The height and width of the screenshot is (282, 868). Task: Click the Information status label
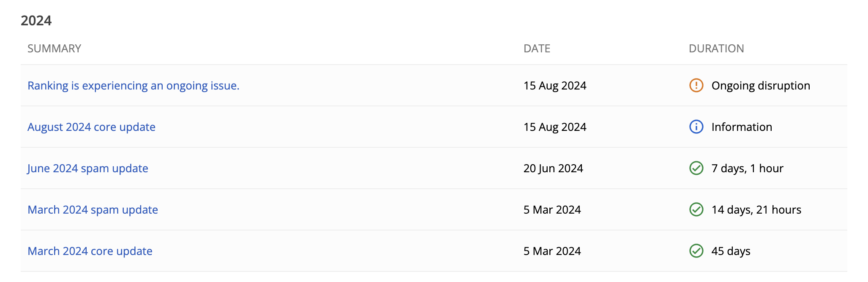742,127
